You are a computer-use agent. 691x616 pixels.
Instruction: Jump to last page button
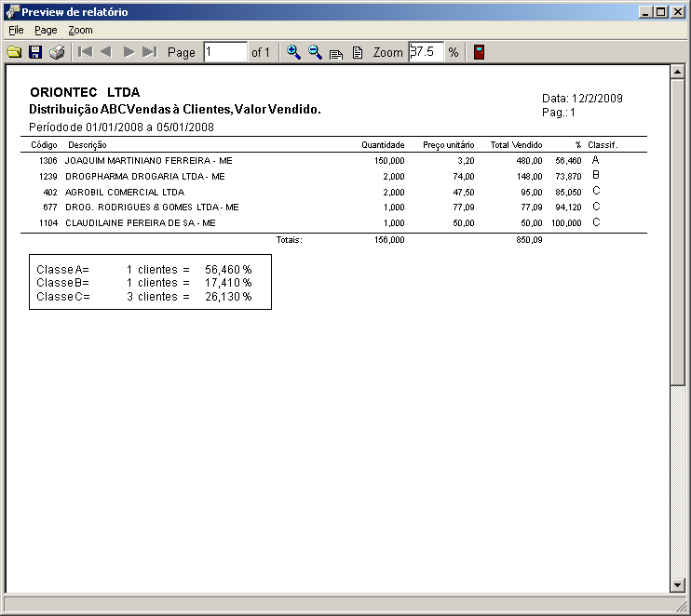pyautogui.click(x=149, y=52)
